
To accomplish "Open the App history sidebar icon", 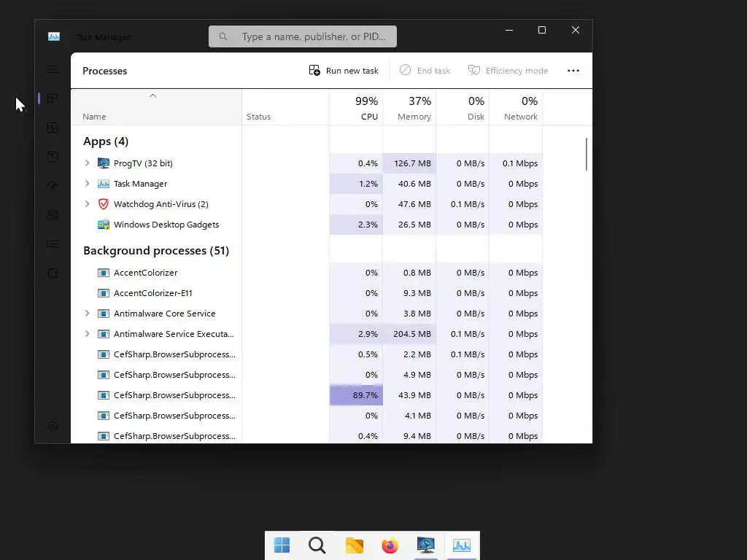I will pos(53,156).
